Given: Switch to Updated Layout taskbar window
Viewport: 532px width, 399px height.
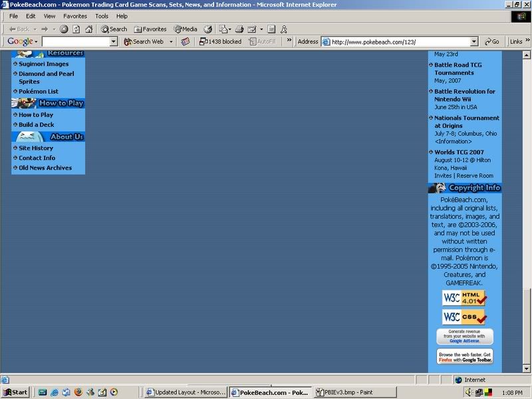Looking at the screenshot, I should [x=186, y=392].
